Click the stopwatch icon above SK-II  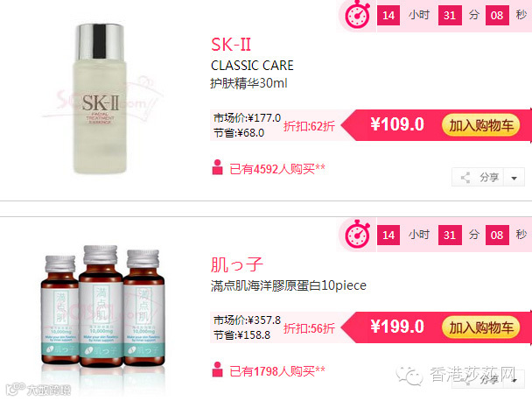357,14
